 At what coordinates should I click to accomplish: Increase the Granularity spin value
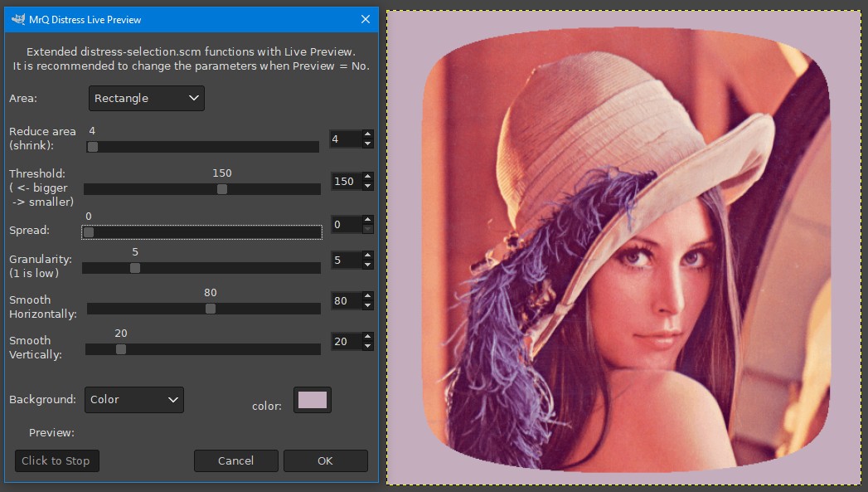pos(367,255)
